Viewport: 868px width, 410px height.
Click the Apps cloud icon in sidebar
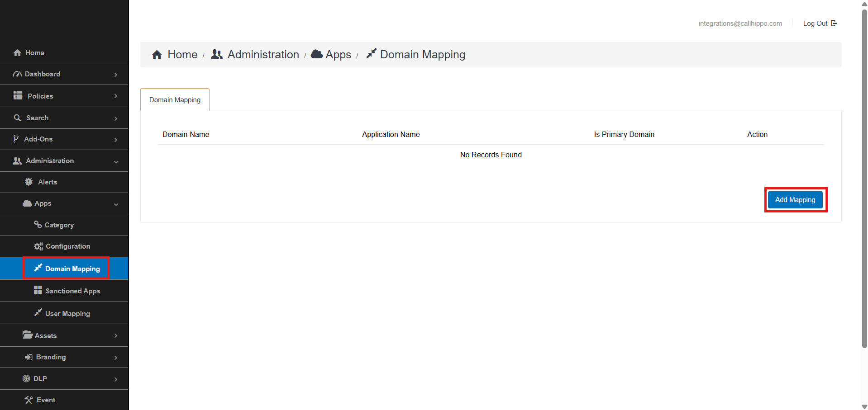pos(27,203)
